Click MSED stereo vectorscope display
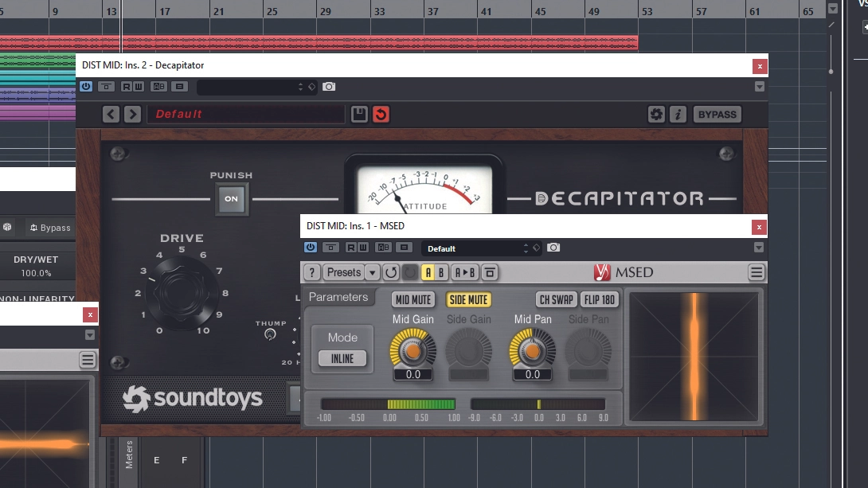The width and height of the screenshot is (868, 488). [694, 357]
